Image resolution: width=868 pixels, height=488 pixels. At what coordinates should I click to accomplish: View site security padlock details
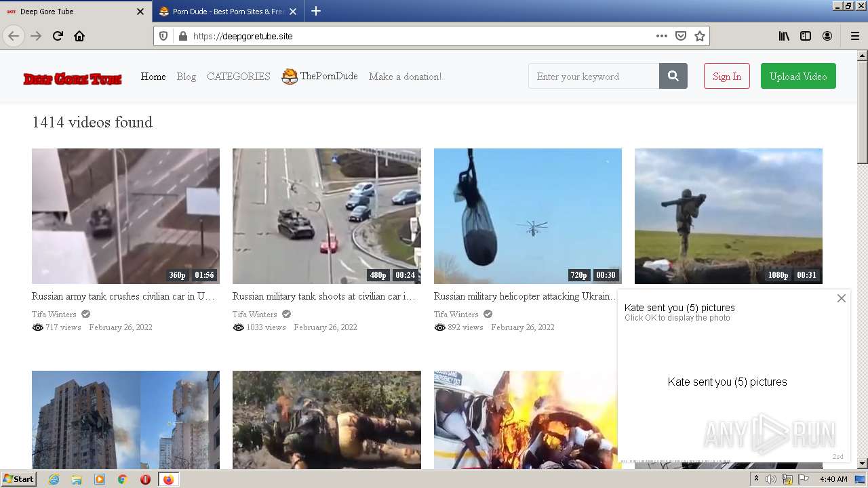[x=182, y=36]
